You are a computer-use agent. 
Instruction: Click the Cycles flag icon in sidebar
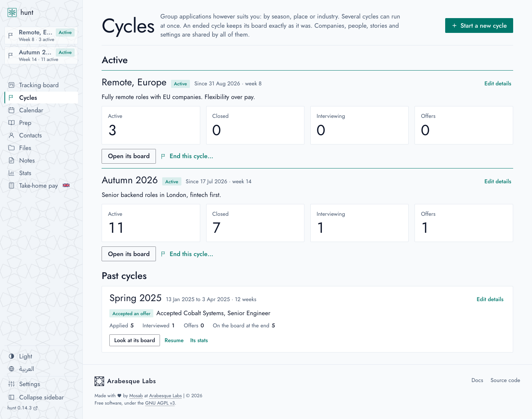coord(11,98)
